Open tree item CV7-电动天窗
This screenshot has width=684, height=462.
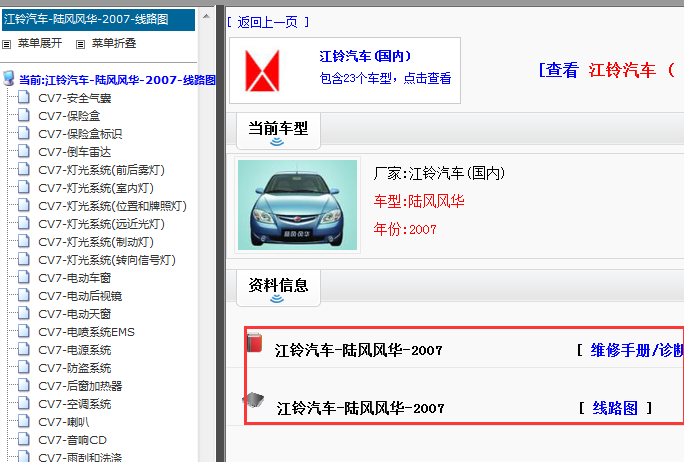75,314
